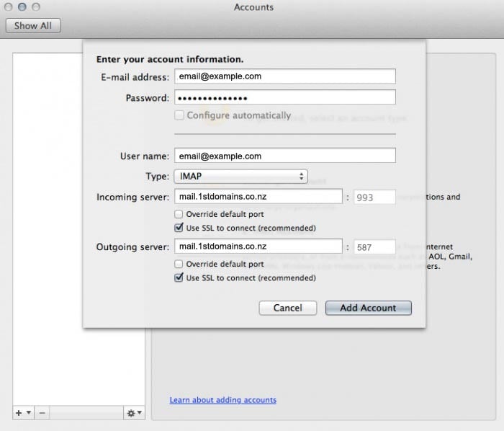The image size is (504, 431).
Task: Open Learn about adding accounts link
Action: click(222, 399)
